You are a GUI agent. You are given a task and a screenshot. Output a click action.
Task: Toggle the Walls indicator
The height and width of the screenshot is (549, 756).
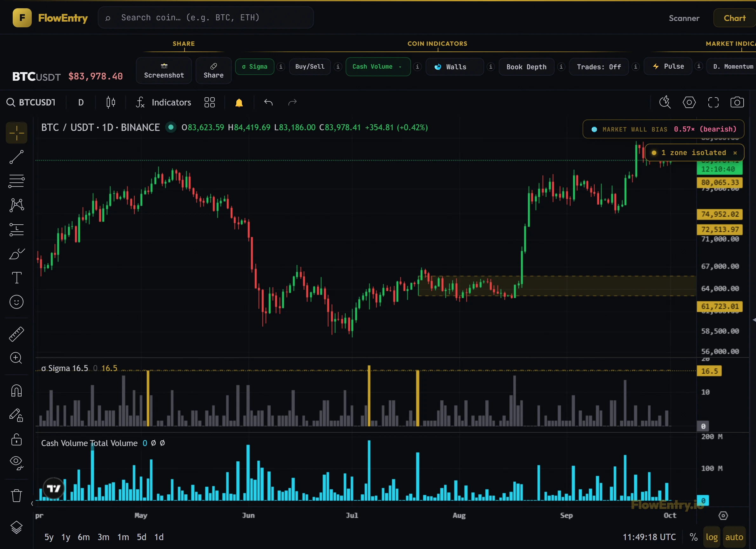click(x=455, y=67)
